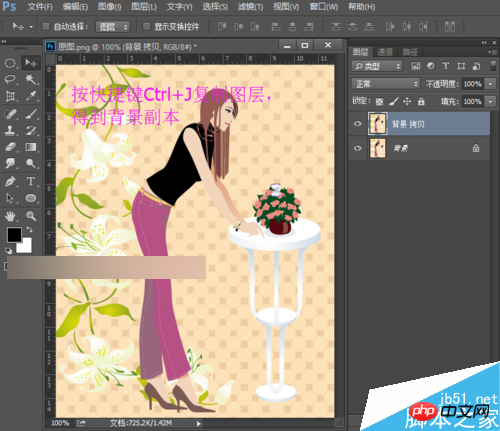500x431 pixels.
Task: Activate the Pen tool
Action: (x=11, y=182)
